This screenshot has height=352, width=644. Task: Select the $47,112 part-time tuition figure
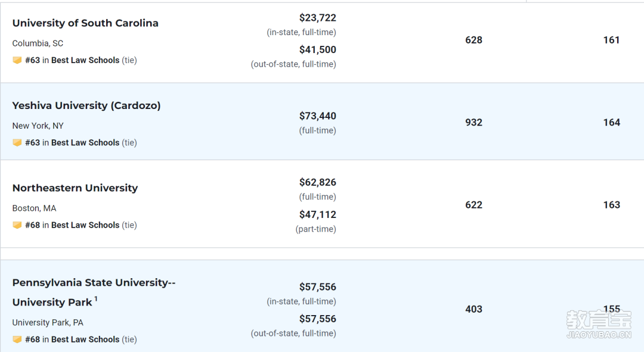tap(317, 214)
